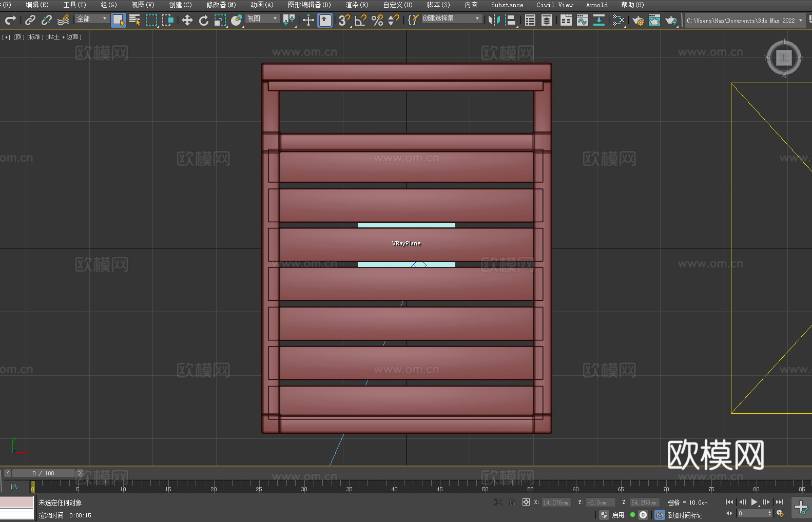Image resolution: width=812 pixels, height=522 pixels.
Task: Activate the Select and Scale tool
Action: click(x=220, y=20)
